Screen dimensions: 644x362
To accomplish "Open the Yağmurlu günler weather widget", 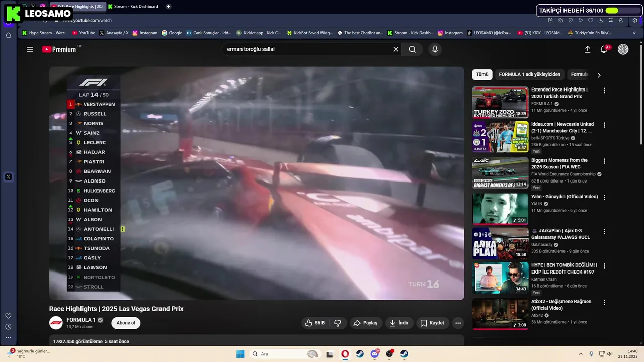I will (x=29, y=354).
